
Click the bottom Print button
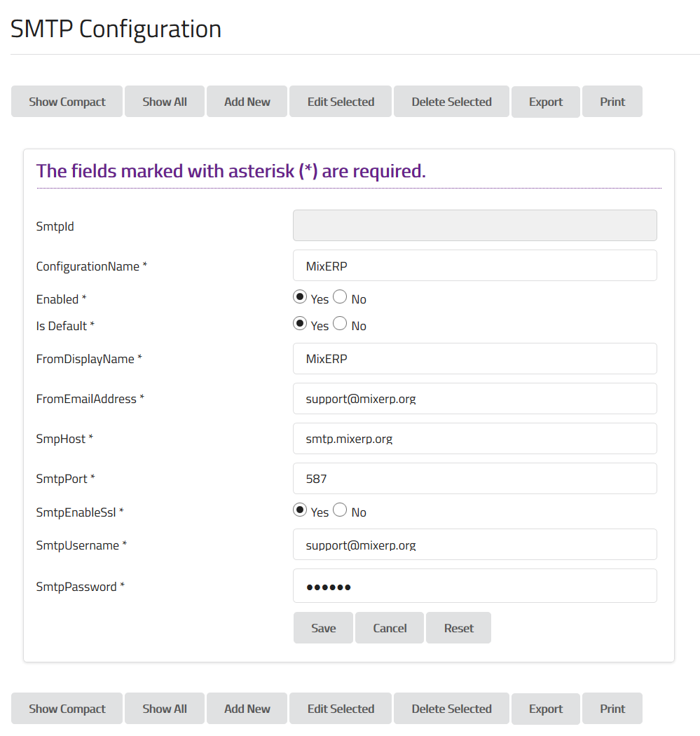[612, 709]
